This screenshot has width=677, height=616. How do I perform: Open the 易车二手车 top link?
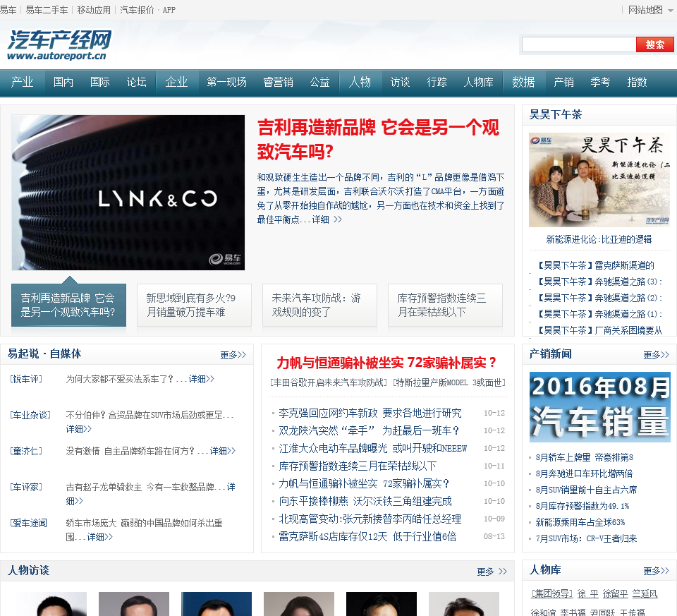47,10
